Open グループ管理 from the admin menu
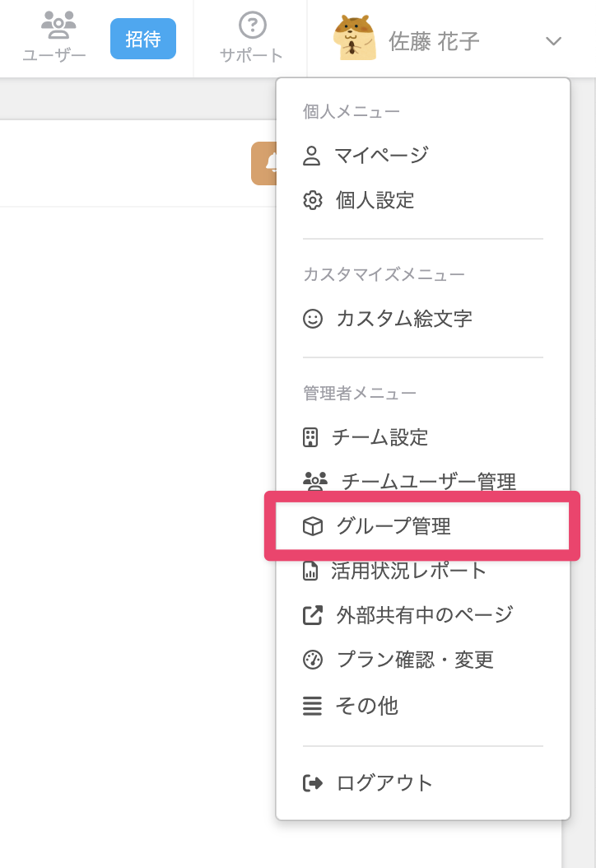Viewport: 596px width, 868px height. click(393, 526)
